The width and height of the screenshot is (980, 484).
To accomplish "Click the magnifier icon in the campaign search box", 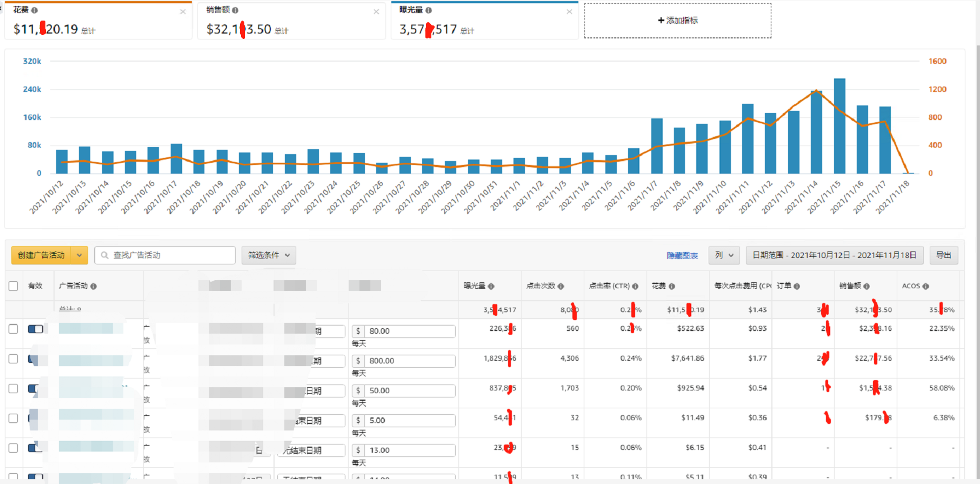I will point(105,255).
